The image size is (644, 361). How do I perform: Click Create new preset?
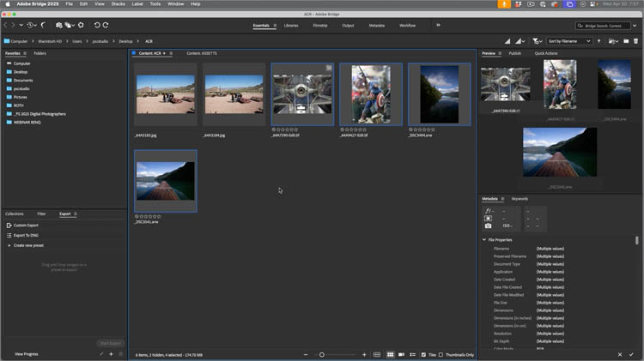pyautogui.click(x=27, y=245)
